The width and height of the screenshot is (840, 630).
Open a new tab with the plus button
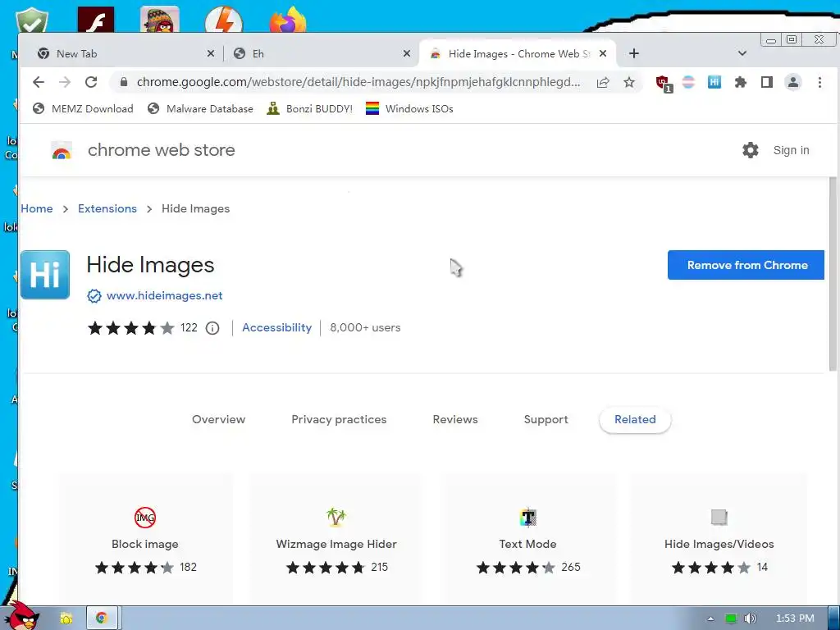634,53
